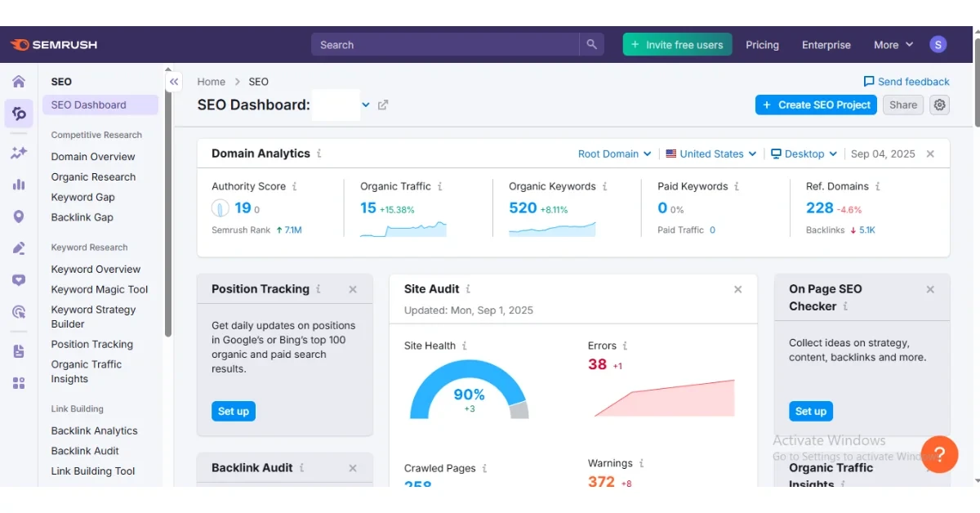Click the Site Health 90% gauge
Image resolution: width=980 pixels, height=513 pixels.
(469, 390)
